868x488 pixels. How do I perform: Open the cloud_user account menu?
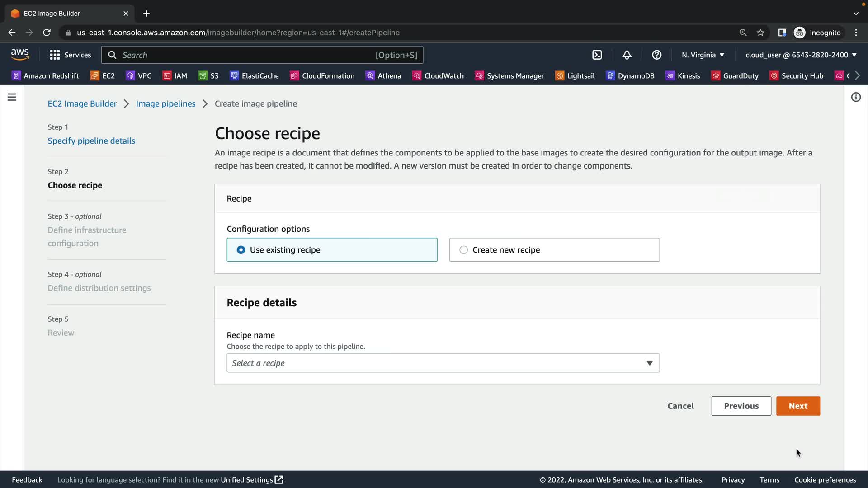(801, 55)
